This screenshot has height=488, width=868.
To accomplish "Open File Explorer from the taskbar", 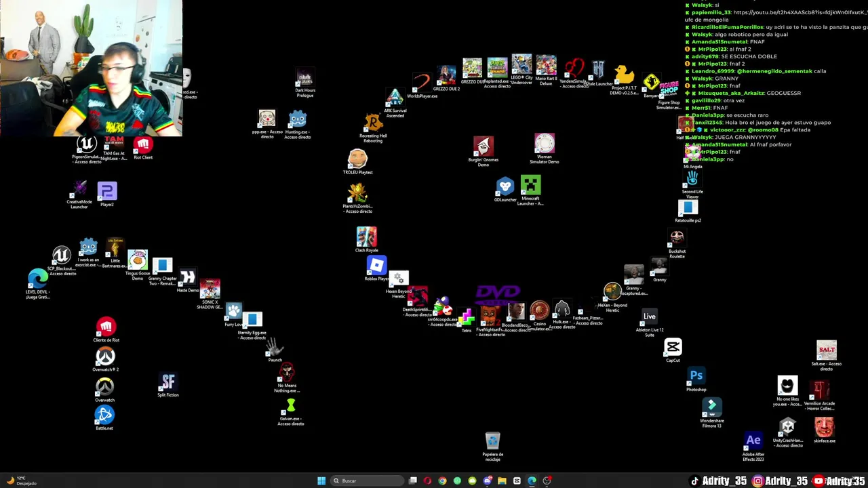I will tap(502, 481).
